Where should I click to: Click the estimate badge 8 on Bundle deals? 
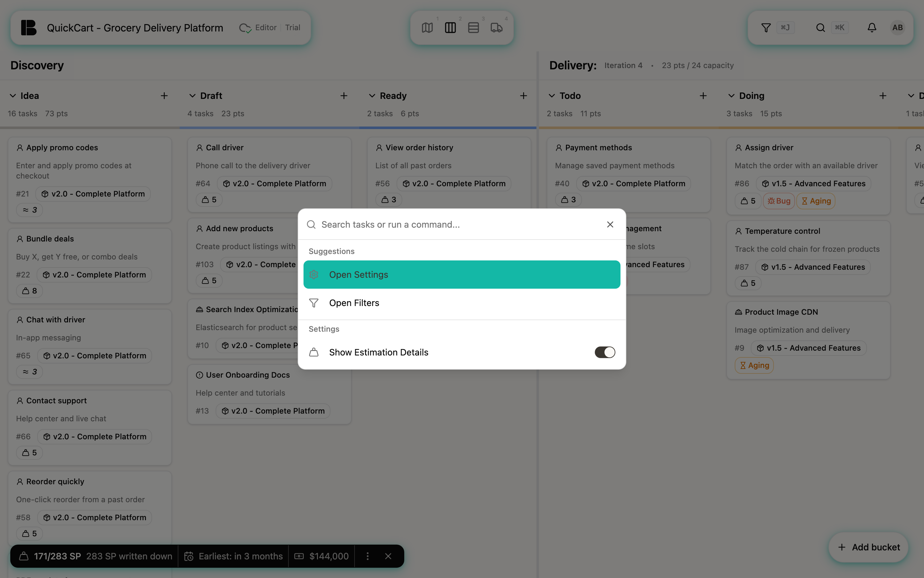[30, 291]
